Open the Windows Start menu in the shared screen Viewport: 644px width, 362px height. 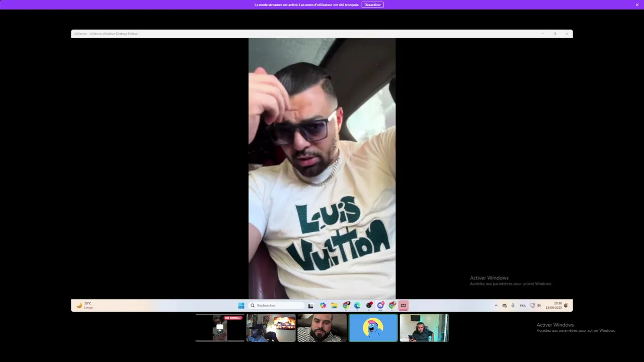click(x=241, y=305)
